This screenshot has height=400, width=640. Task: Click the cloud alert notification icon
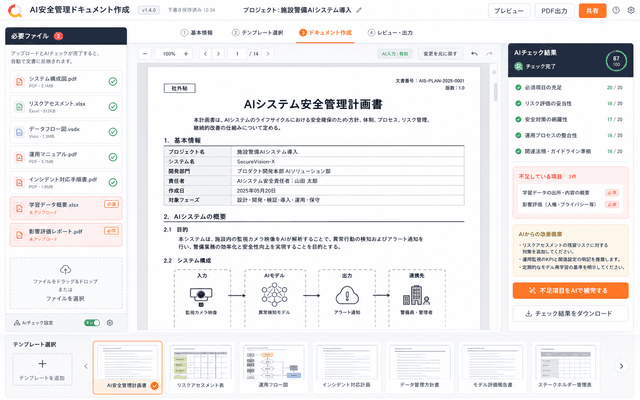[x=347, y=295]
